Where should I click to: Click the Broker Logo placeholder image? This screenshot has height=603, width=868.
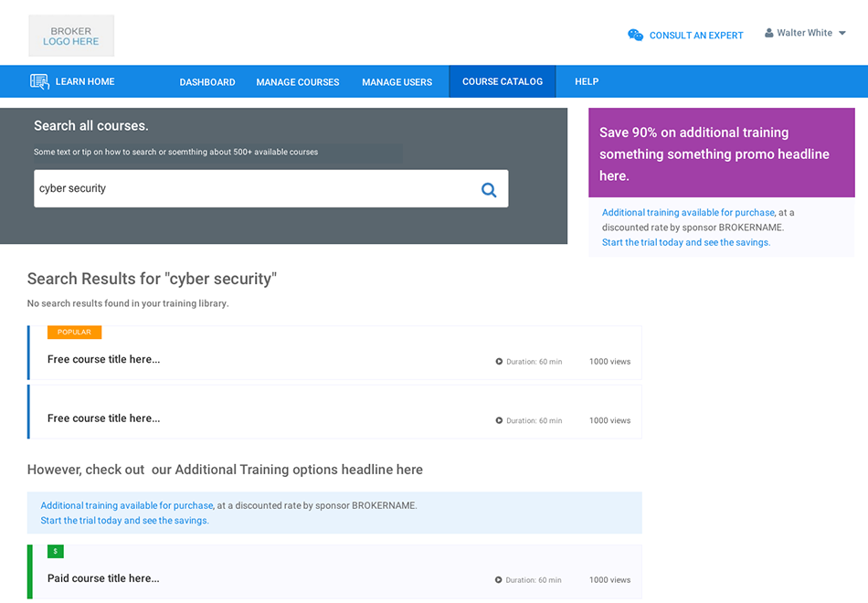[71, 36]
